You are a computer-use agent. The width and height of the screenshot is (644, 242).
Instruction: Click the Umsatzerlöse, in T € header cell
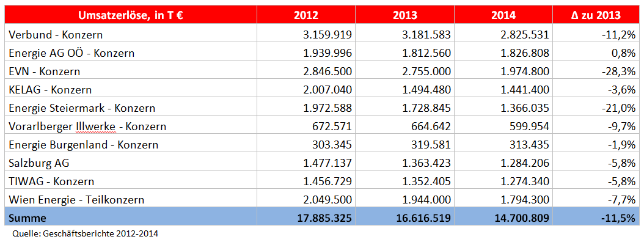131,15
